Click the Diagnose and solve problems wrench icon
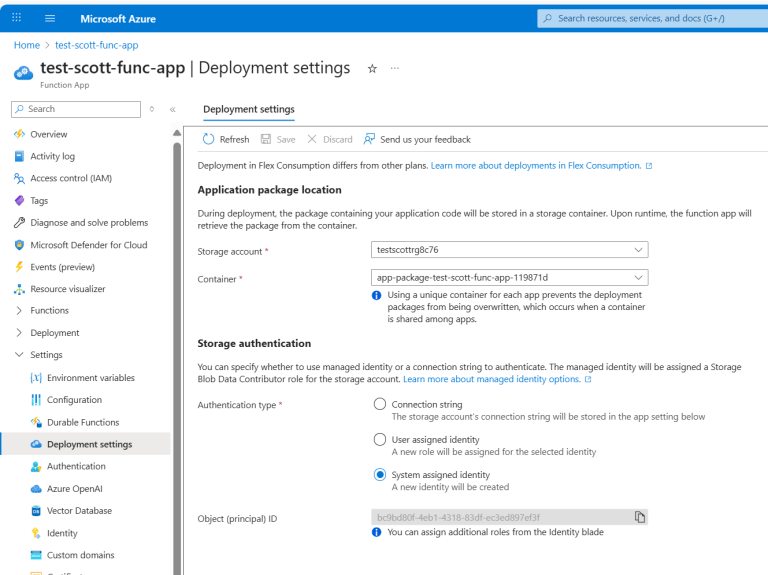 point(19,222)
